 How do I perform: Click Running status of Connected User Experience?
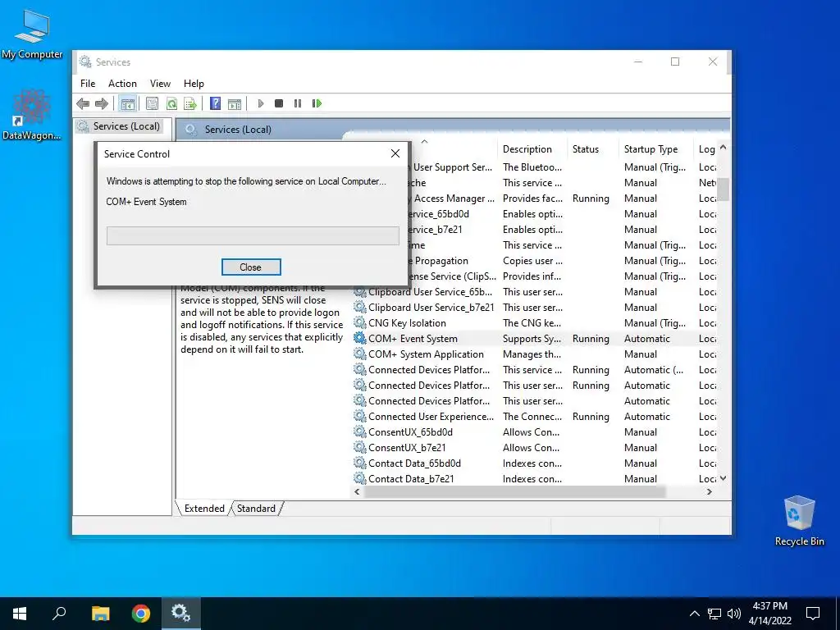591,416
